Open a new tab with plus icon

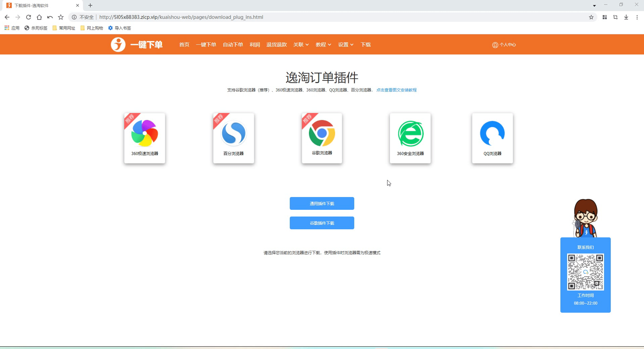click(x=90, y=5)
